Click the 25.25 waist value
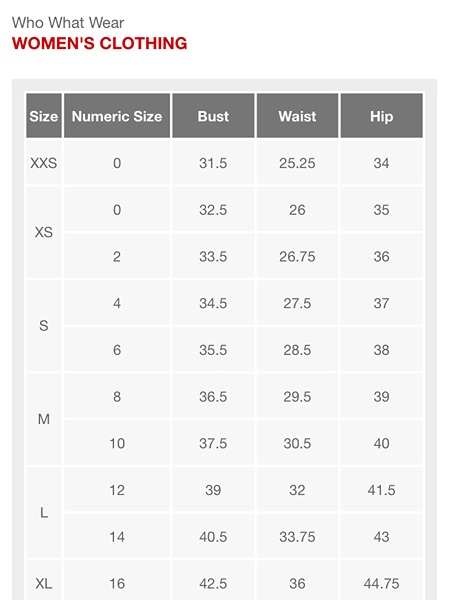 click(297, 163)
